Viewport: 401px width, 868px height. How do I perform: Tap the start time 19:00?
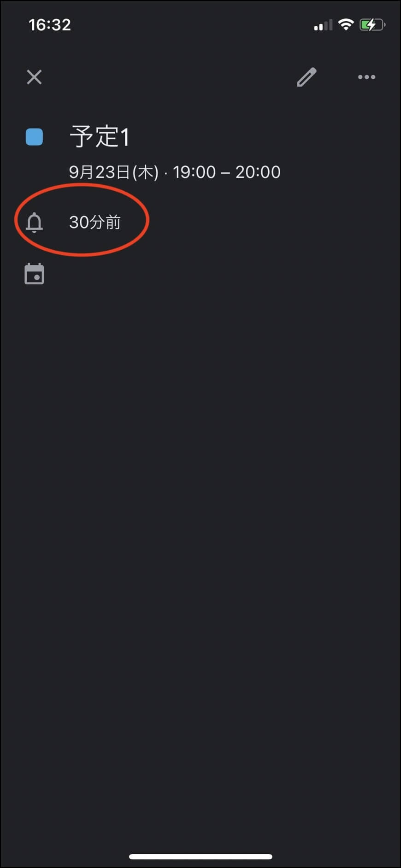[194, 172]
